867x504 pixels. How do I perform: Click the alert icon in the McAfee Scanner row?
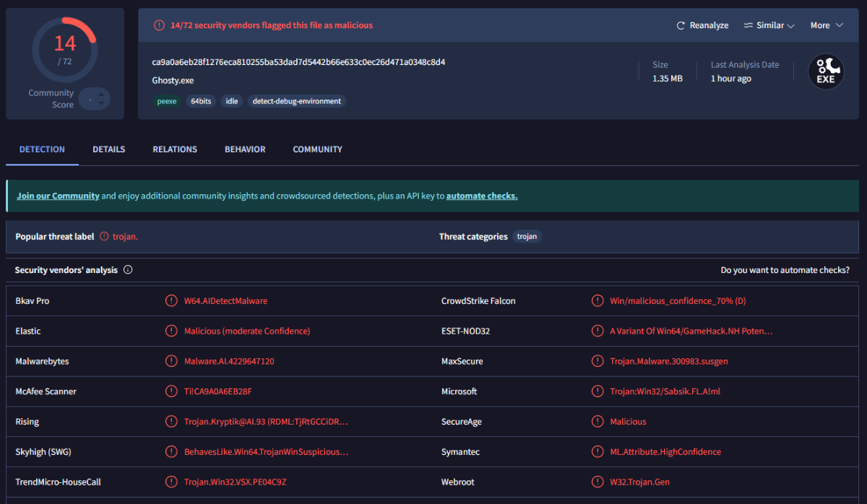(171, 391)
